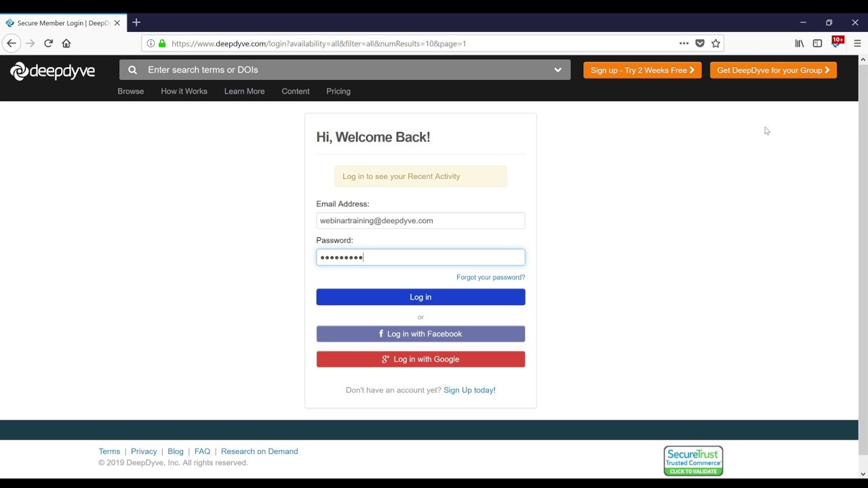The width and height of the screenshot is (868, 488).
Task: Open the Browse menu item
Action: pos(131,91)
